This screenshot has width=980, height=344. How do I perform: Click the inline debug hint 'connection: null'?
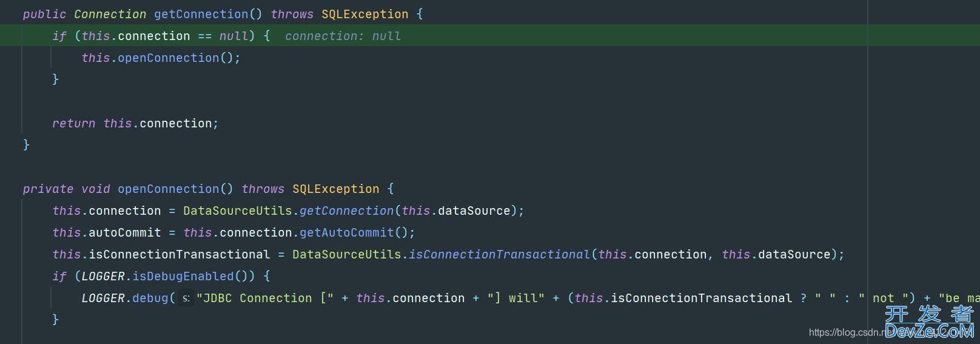coord(343,36)
